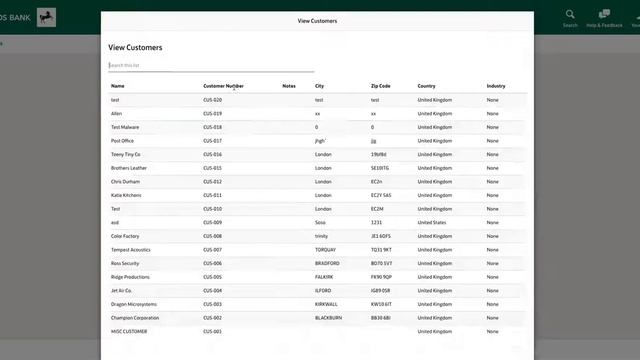Click the BRADFORD city cell
The height and width of the screenshot is (360, 640).
tap(327, 263)
